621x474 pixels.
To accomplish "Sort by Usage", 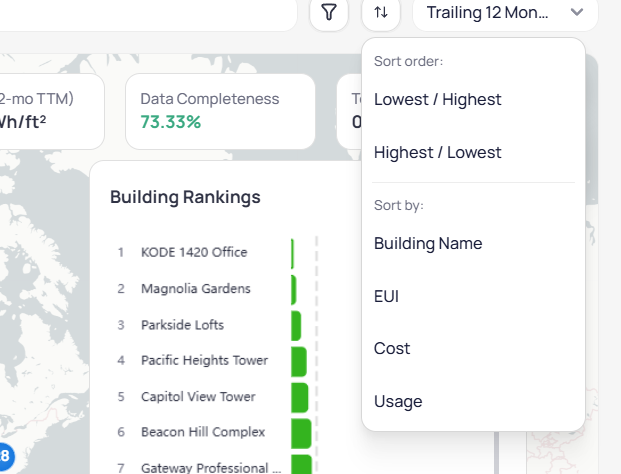I will click(473, 401).
